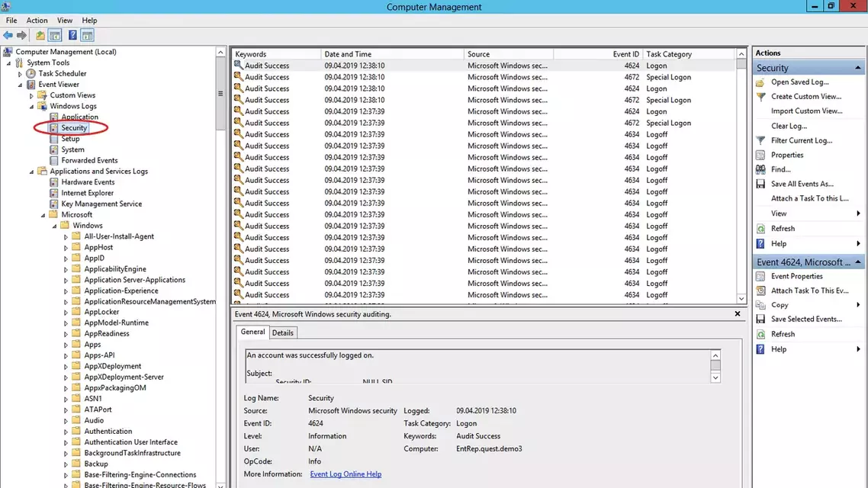Click the Open Saved Log folder icon
This screenshot has height=488, width=868.
click(x=760, y=82)
